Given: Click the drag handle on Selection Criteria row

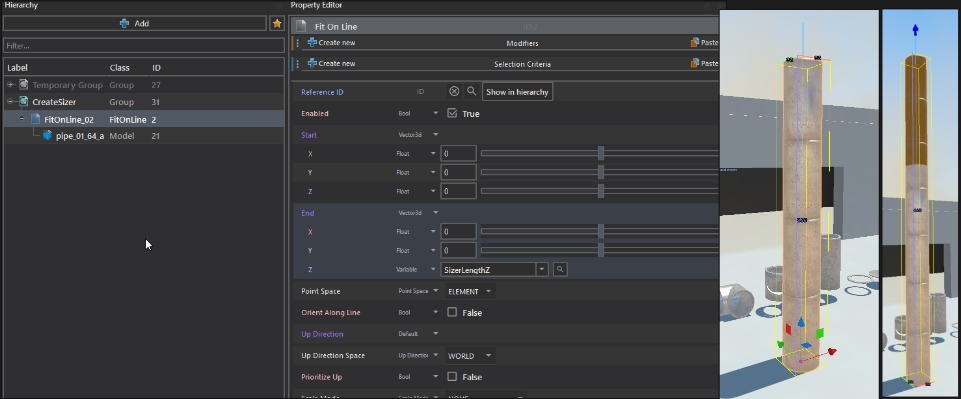Looking at the screenshot, I should 298,63.
